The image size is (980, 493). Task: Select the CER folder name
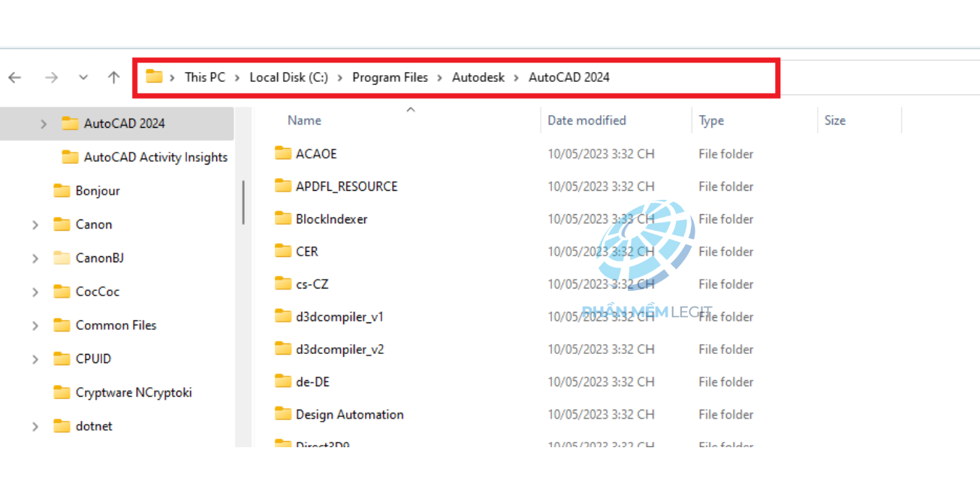coord(307,252)
